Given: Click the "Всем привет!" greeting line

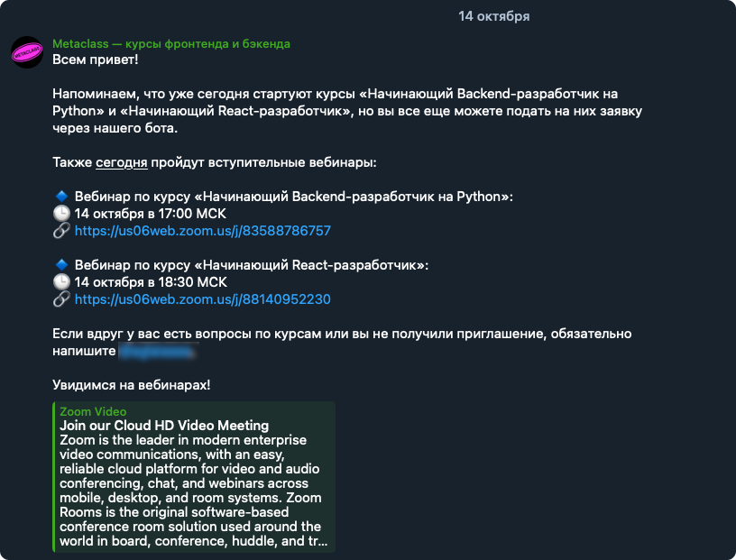Looking at the screenshot, I should [96, 60].
